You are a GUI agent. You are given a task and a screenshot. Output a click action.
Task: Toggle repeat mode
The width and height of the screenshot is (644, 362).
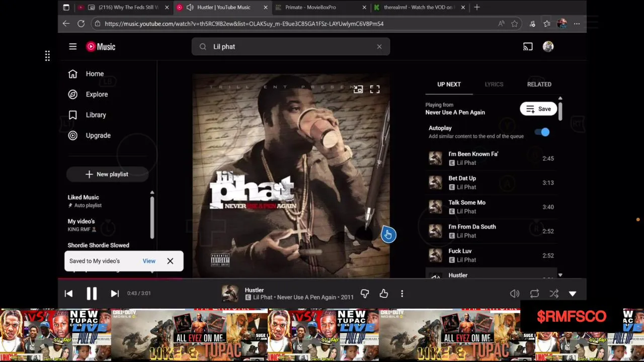(x=534, y=294)
